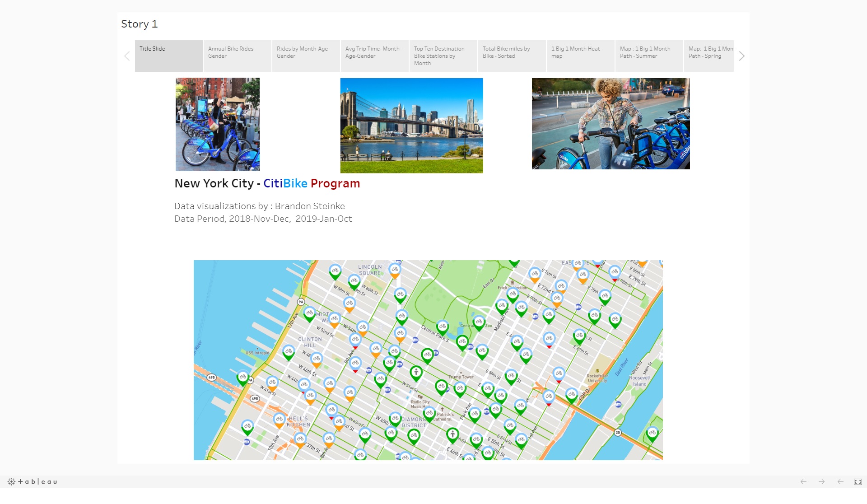Click the CitiBike dock station photo
Viewport: 867px width, 504px height.
[218, 125]
